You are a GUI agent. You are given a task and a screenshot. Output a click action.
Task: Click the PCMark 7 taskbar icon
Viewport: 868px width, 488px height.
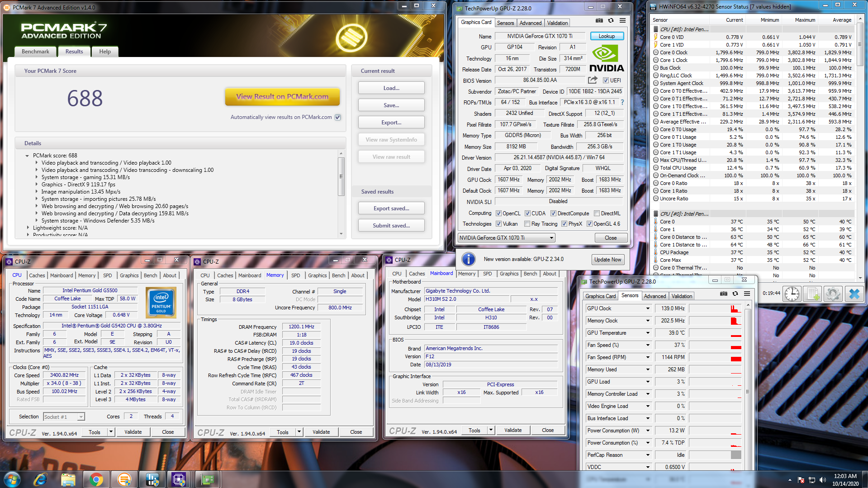tap(124, 479)
